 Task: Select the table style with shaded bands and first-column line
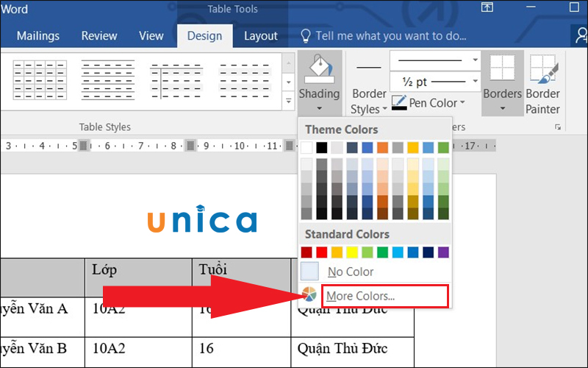176,80
